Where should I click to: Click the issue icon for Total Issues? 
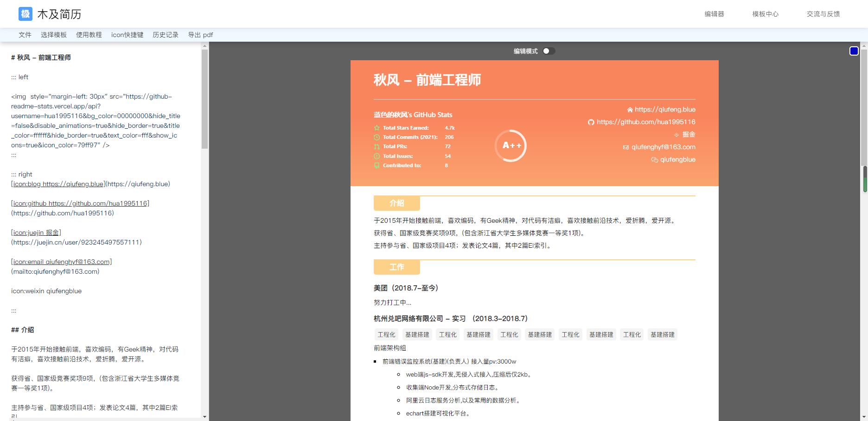pyautogui.click(x=377, y=156)
